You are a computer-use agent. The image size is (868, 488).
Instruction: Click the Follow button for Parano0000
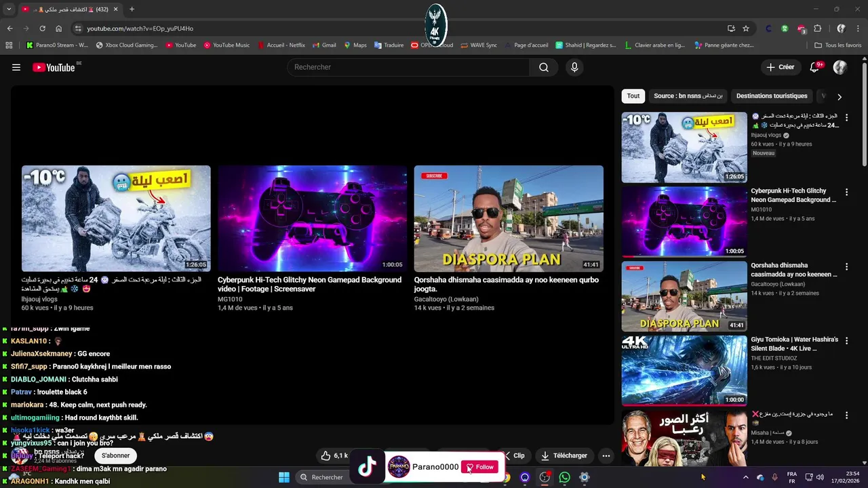tap(479, 467)
